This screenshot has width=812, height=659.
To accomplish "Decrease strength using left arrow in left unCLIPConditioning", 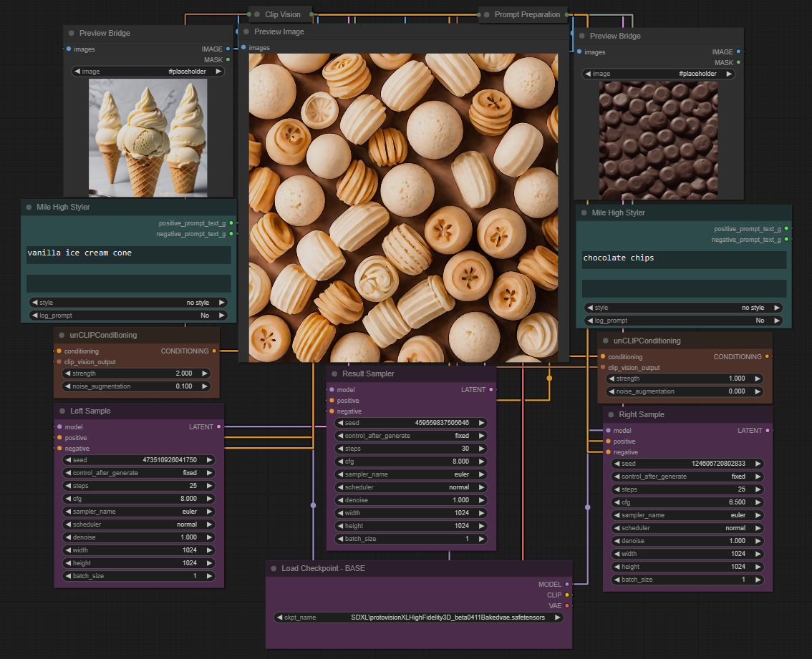I will click(67, 374).
